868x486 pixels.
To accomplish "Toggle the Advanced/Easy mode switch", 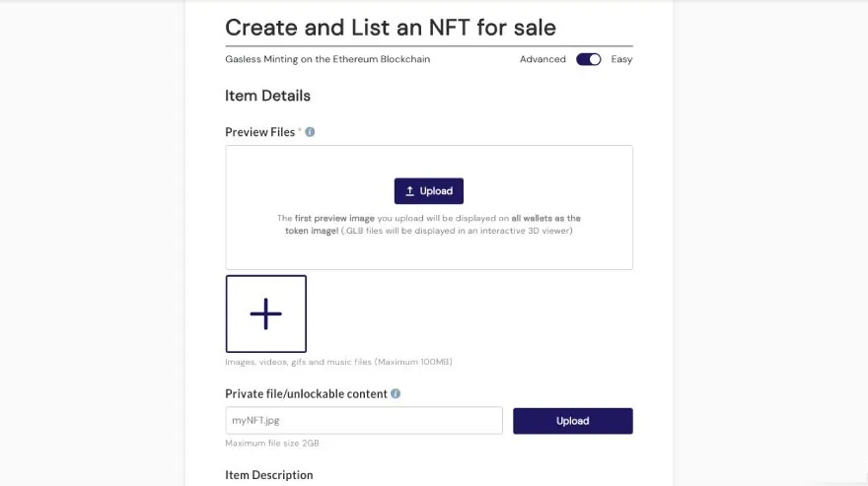I will [x=588, y=59].
